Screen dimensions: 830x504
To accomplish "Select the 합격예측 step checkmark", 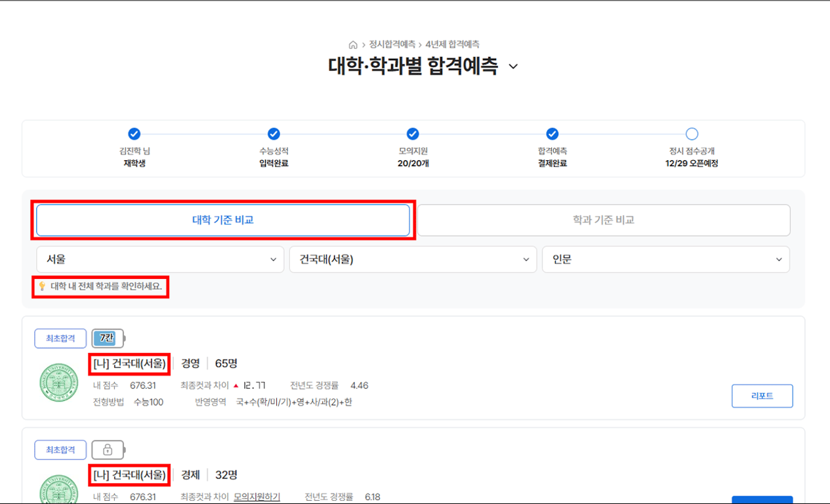I will (x=552, y=134).
